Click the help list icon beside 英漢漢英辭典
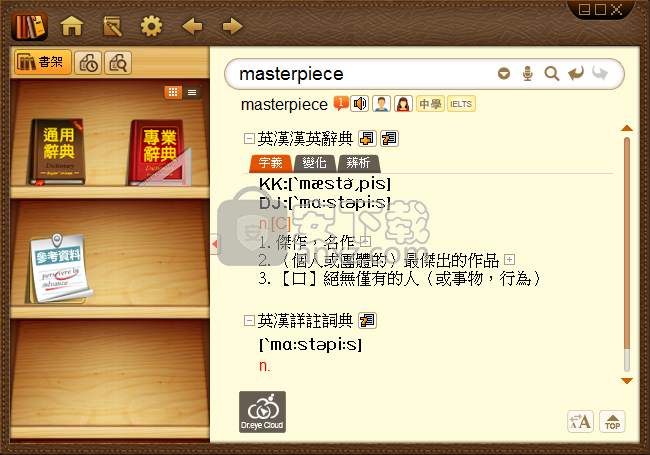This screenshot has width=650, height=455. 389,138
